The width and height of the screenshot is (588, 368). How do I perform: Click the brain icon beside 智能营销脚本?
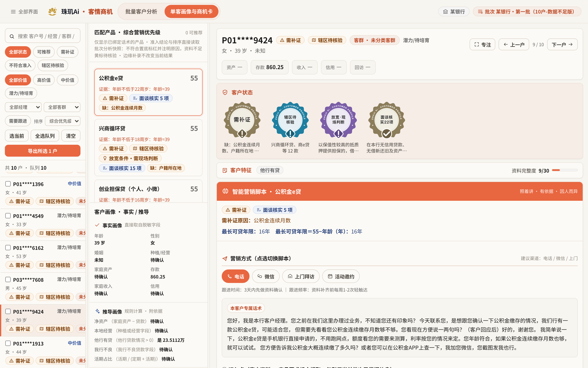click(225, 191)
